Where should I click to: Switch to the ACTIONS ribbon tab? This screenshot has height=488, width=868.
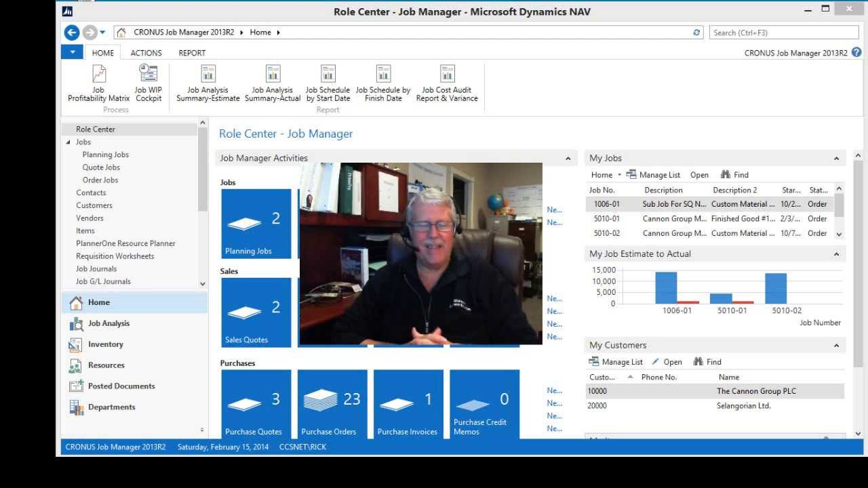point(146,53)
